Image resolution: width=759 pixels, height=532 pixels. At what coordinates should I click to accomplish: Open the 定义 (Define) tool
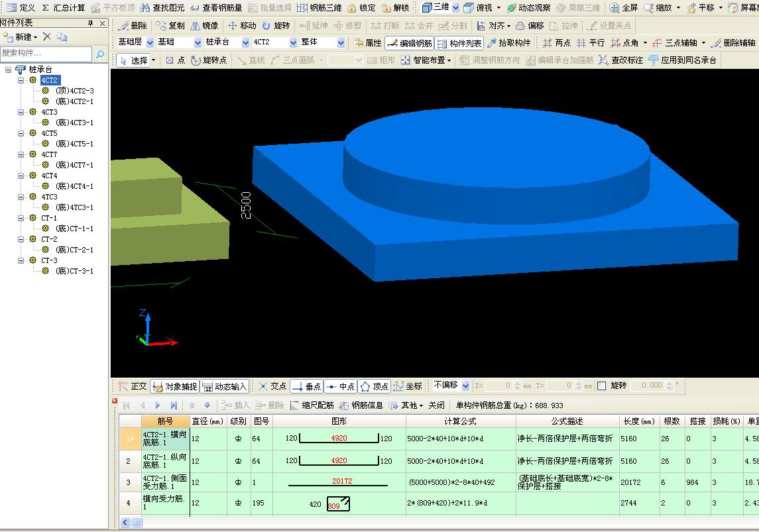click(x=21, y=8)
